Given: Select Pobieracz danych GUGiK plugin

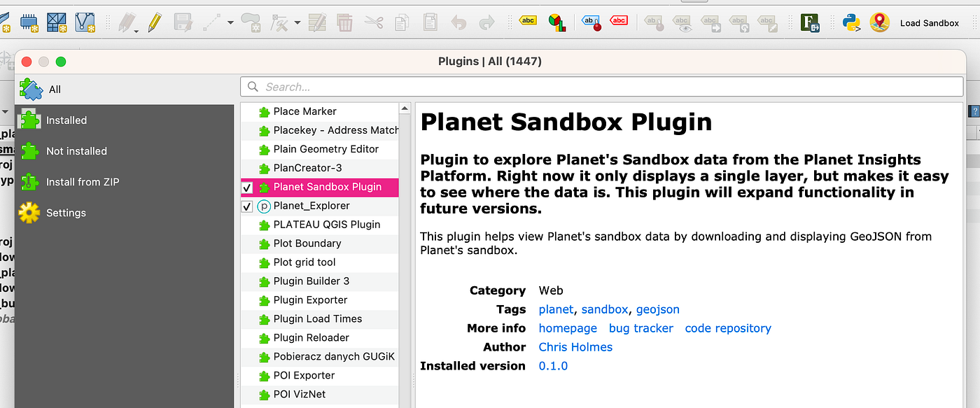Looking at the screenshot, I should coord(320,357).
